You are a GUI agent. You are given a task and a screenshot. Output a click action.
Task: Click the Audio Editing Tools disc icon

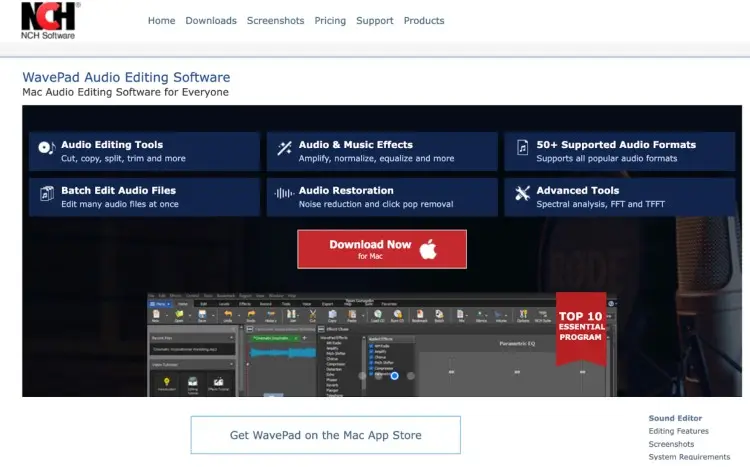[x=46, y=148]
